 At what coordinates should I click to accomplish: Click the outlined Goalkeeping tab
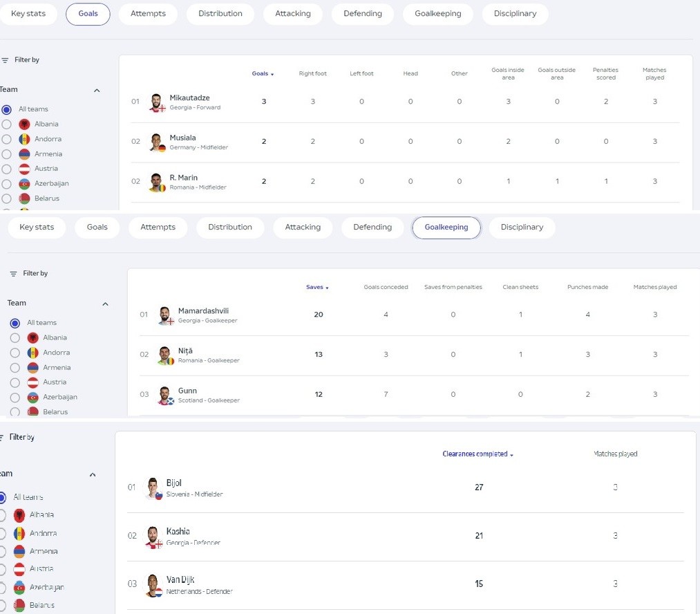(x=446, y=227)
